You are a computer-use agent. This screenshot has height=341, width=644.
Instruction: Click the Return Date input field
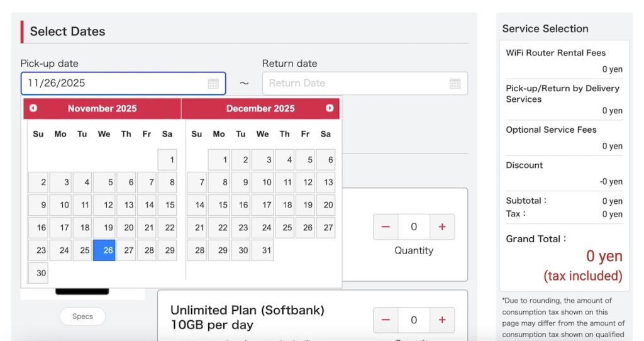point(355,83)
